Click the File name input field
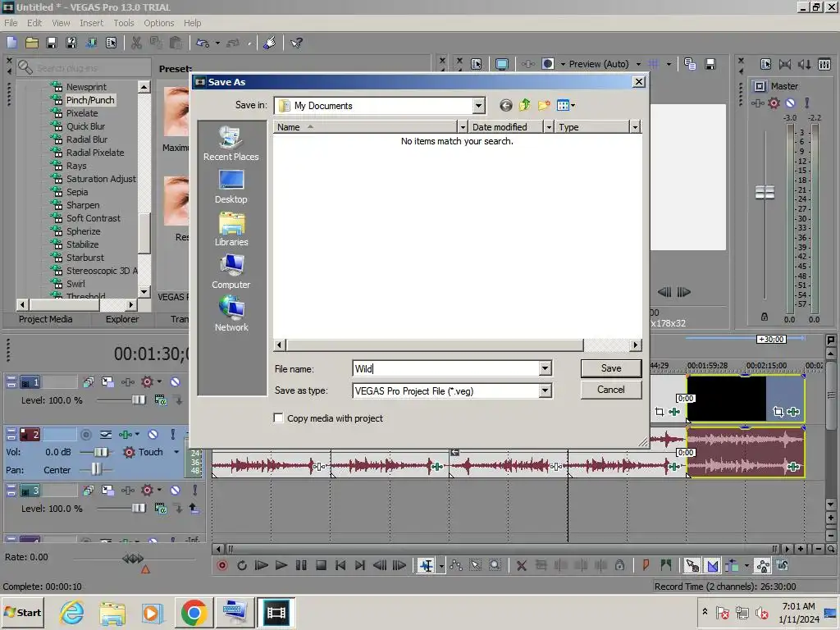 445,368
